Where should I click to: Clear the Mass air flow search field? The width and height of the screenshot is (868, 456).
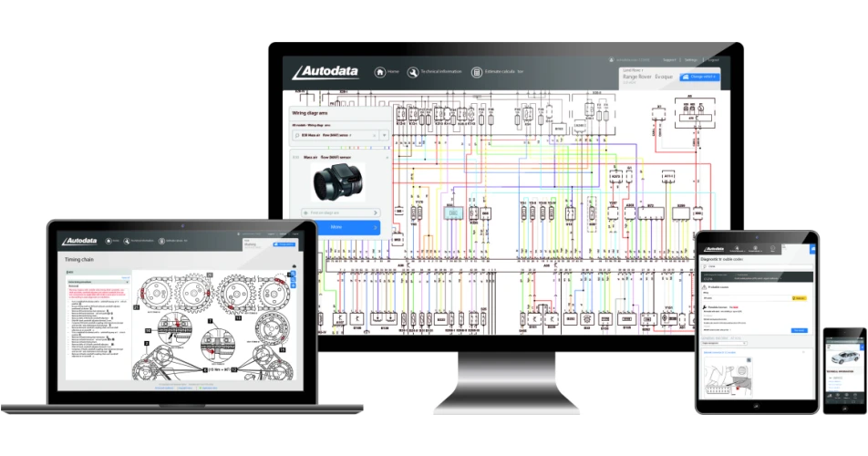374,136
